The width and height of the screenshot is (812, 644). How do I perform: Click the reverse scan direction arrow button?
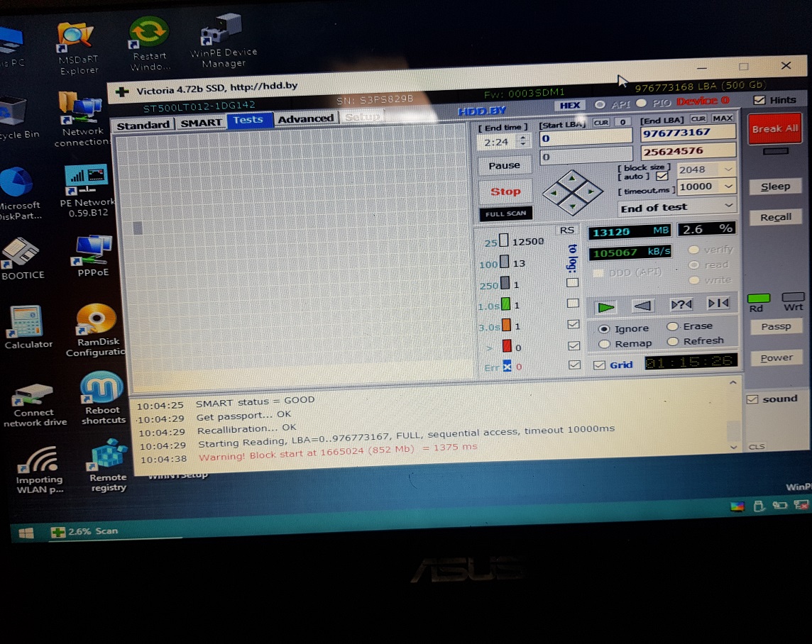click(642, 305)
